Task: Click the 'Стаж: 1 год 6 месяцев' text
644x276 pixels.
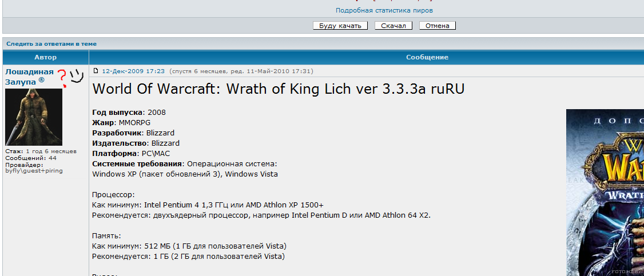Action: (x=41, y=151)
